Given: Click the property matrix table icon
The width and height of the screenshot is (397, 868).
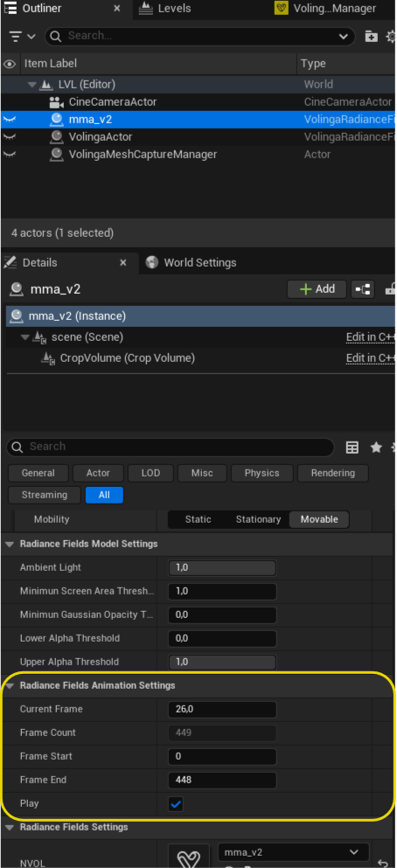Looking at the screenshot, I should pos(352,448).
